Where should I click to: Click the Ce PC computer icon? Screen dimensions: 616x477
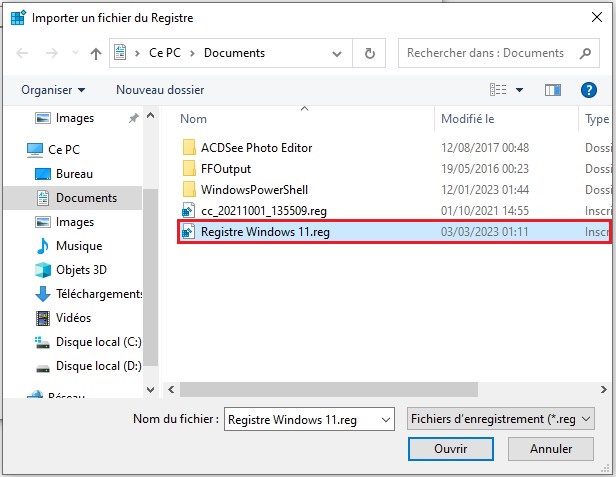[35, 150]
